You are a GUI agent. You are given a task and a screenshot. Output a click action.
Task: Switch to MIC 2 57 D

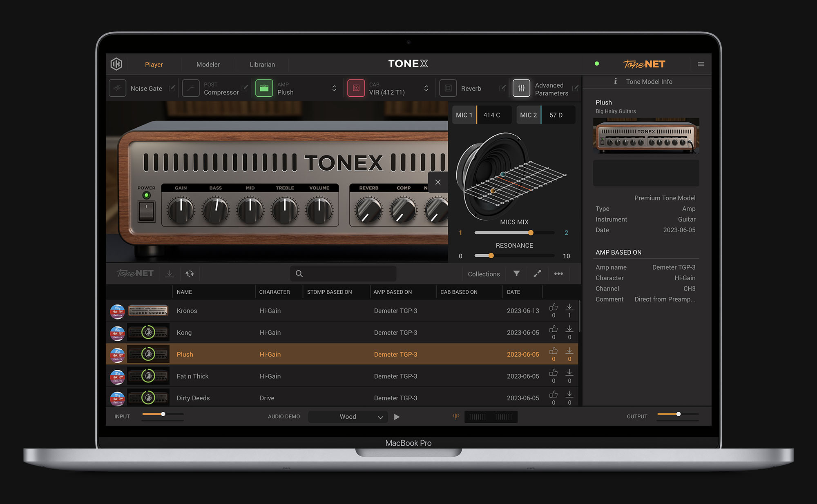click(545, 115)
